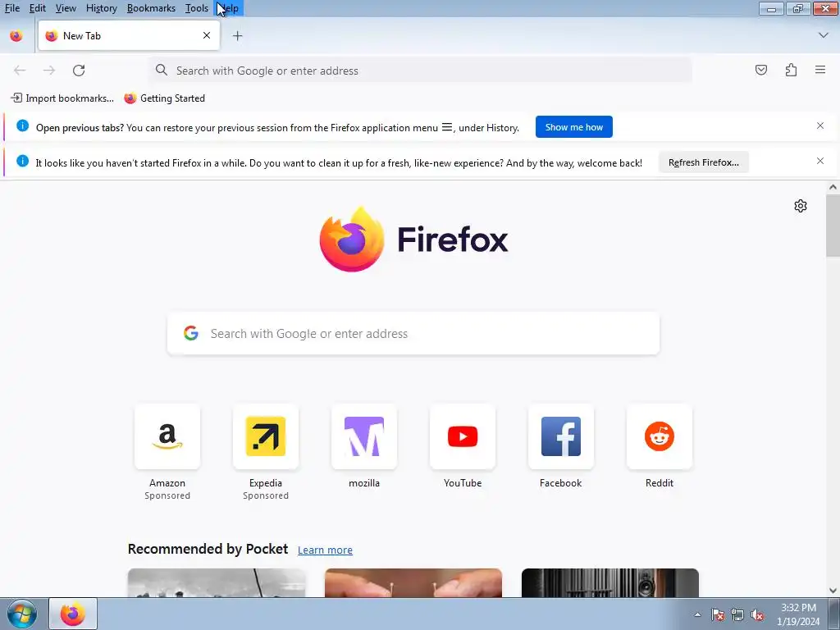Open the Extensions puzzle icon

click(792, 71)
